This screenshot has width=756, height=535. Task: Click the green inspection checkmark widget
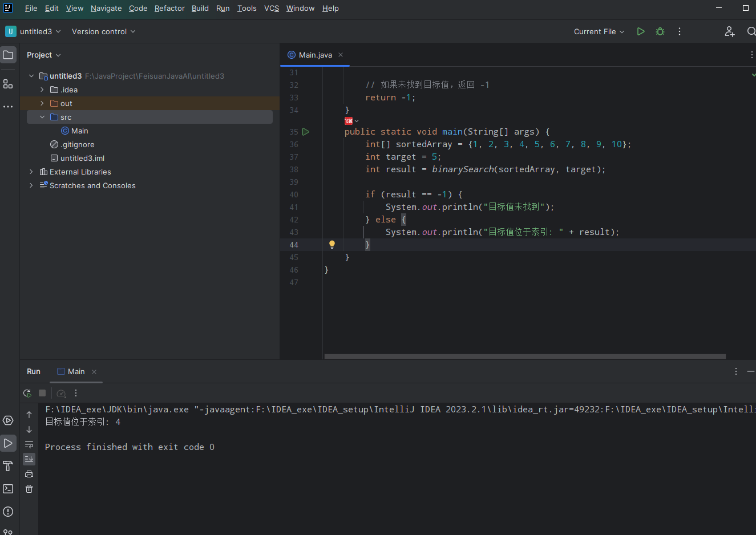coord(753,74)
